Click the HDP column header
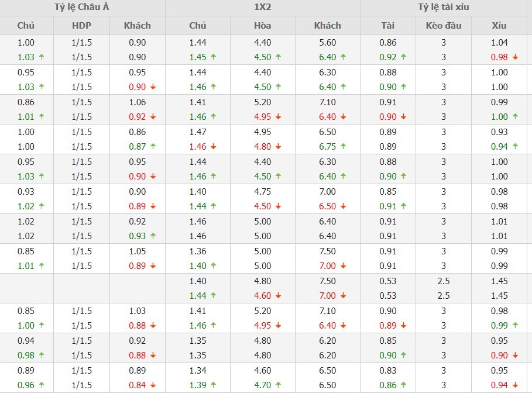The width and height of the screenshot is (532, 397). pos(82,26)
